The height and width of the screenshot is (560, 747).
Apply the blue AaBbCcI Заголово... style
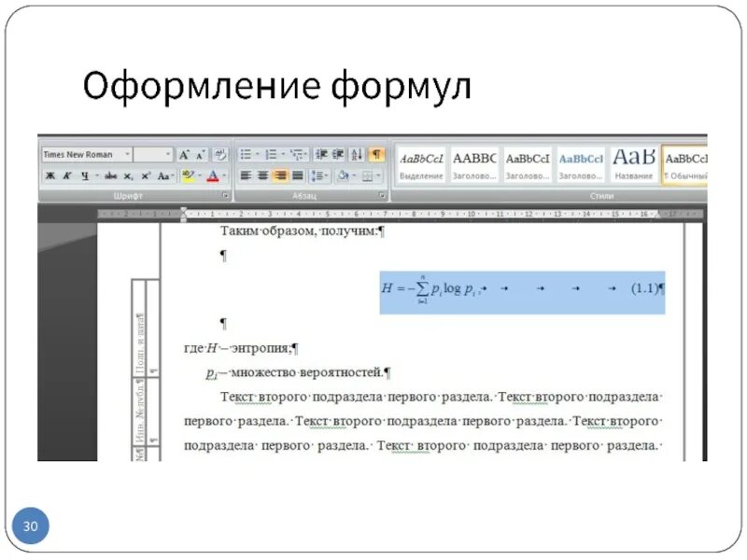click(x=581, y=165)
